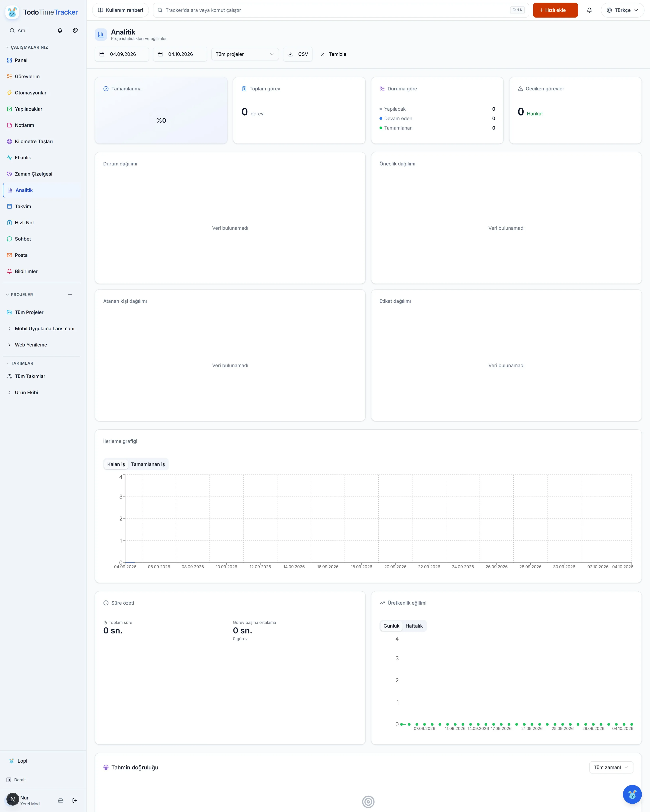Image resolution: width=650 pixels, height=812 pixels.
Task: Click the TodoTimeTracker bunny logo
Action: point(12,12)
